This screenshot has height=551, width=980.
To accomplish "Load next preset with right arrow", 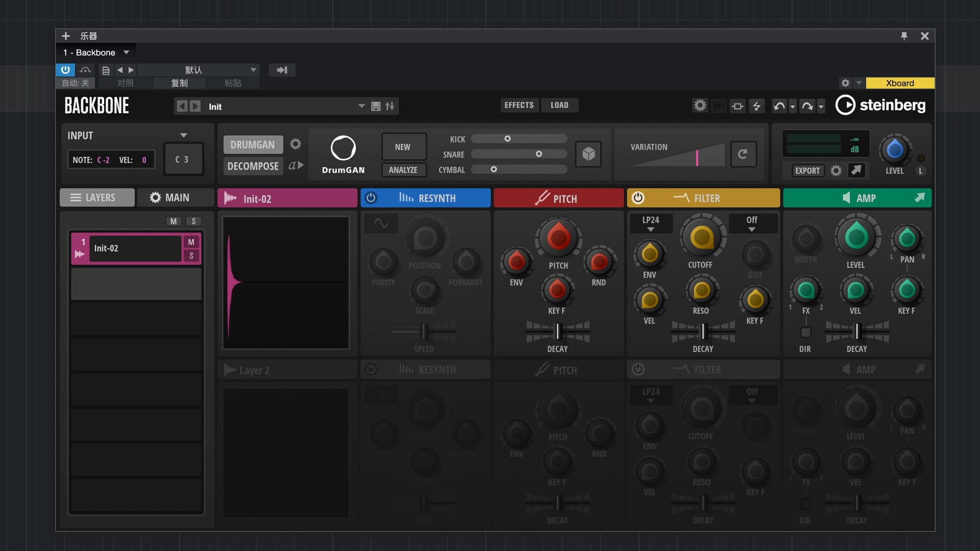I will tap(195, 106).
